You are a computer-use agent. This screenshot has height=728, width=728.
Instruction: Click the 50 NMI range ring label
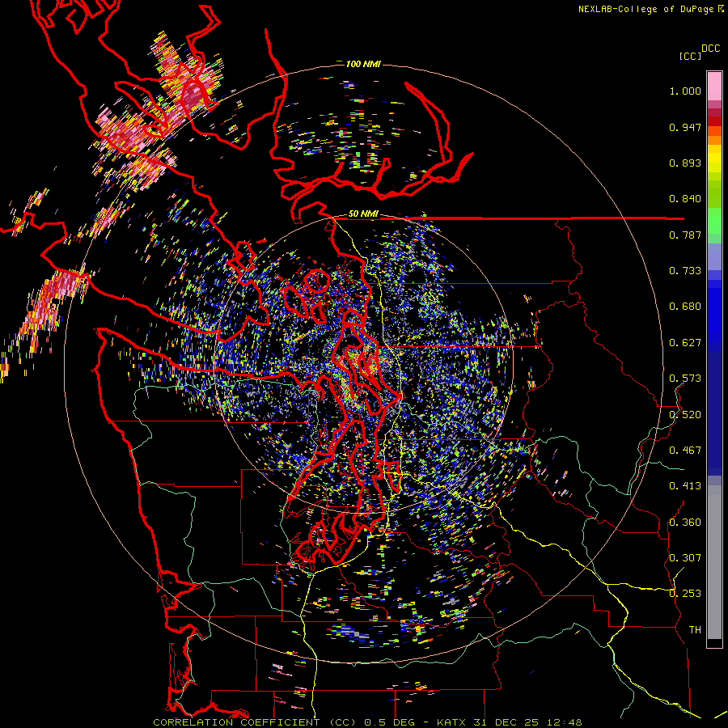click(363, 214)
